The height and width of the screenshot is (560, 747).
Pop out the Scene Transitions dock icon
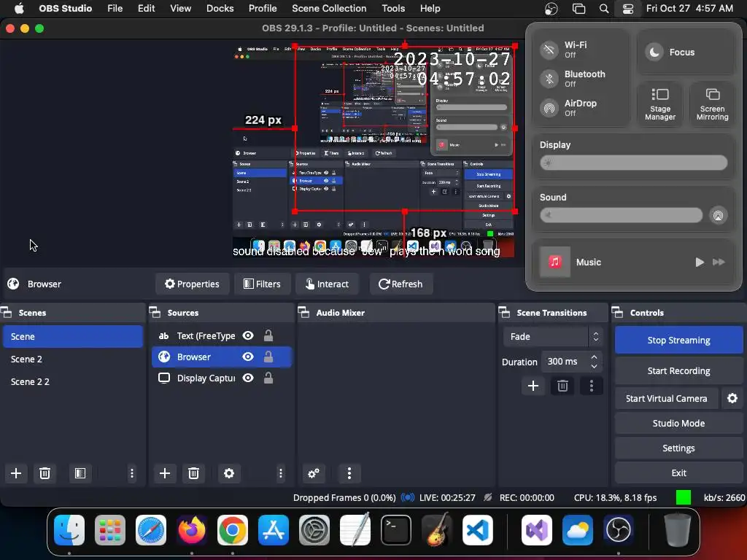(x=504, y=312)
